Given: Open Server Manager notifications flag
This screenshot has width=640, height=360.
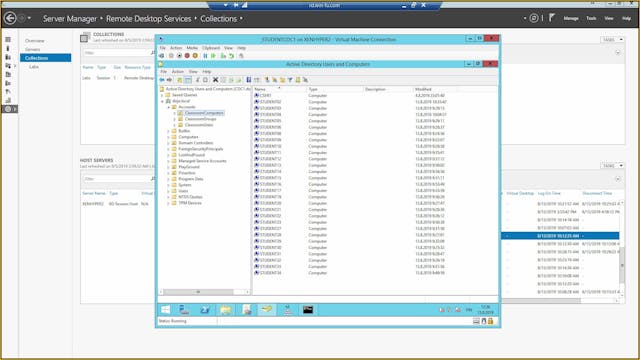Looking at the screenshot, I should 551,18.
